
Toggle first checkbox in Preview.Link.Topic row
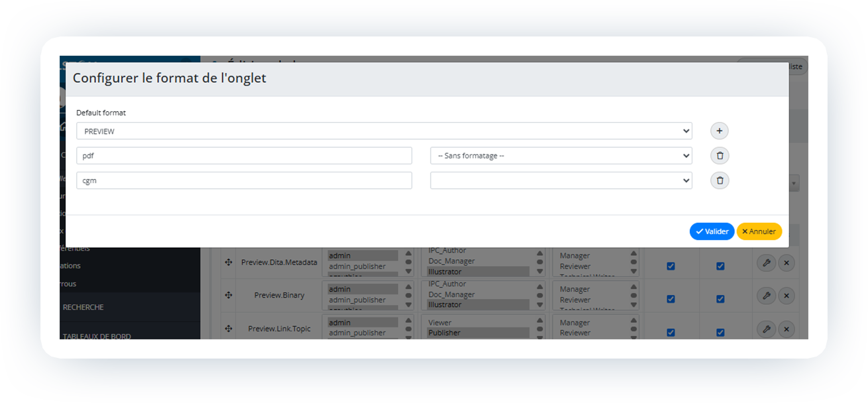[671, 332]
